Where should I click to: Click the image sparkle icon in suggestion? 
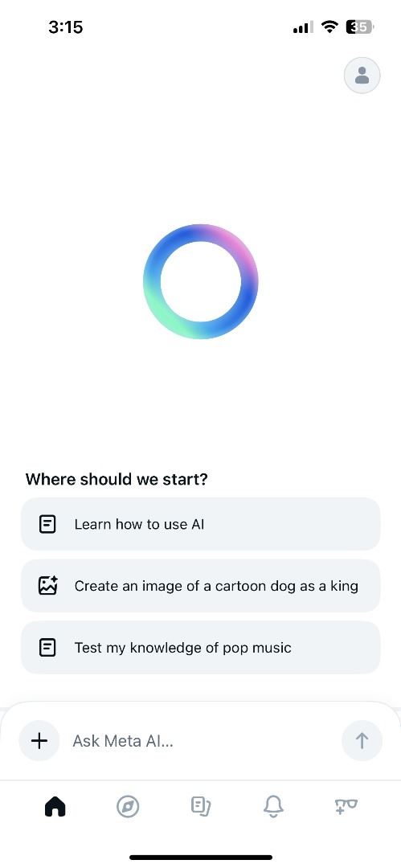(47, 586)
